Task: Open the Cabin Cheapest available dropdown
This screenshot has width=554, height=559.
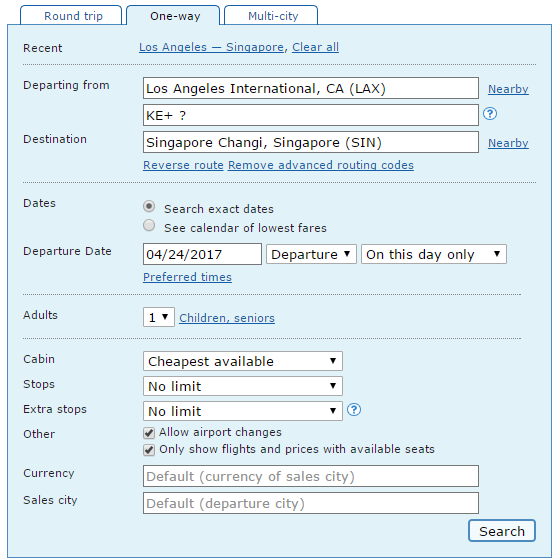Action: coord(243,361)
